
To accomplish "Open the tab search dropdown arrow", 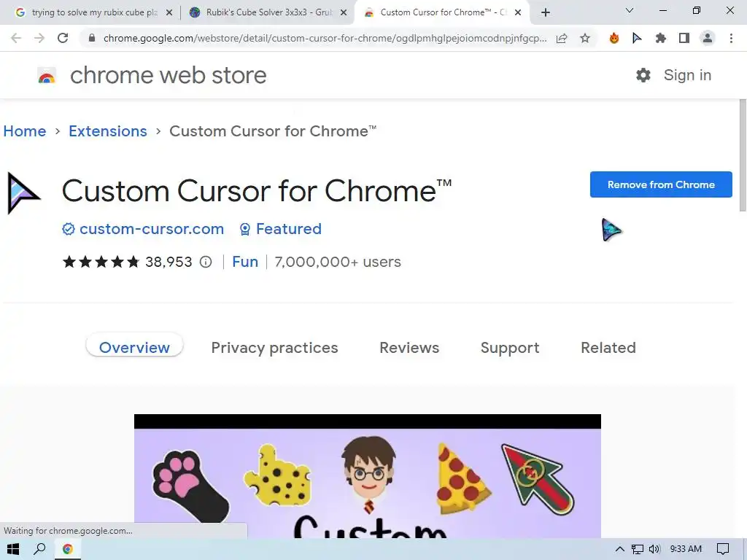I will pyautogui.click(x=630, y=10).
